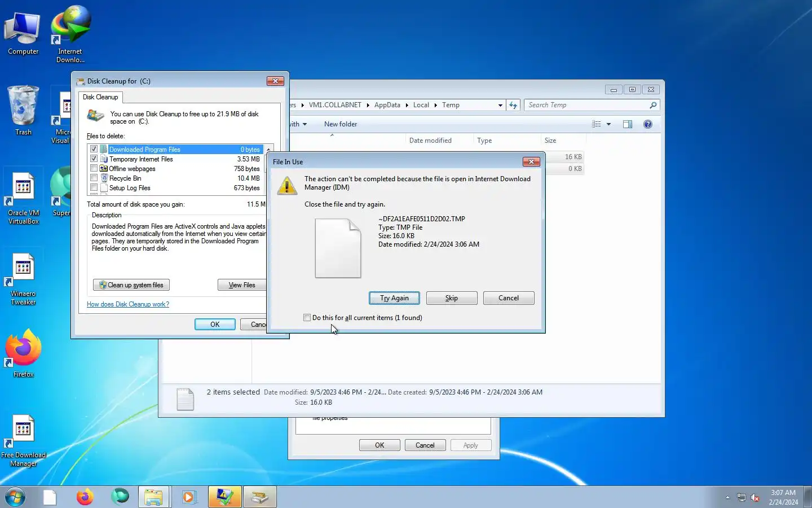Click the change view icon in Explorer
The height and width of the screenshot is (508, 812).
[597, 124]
